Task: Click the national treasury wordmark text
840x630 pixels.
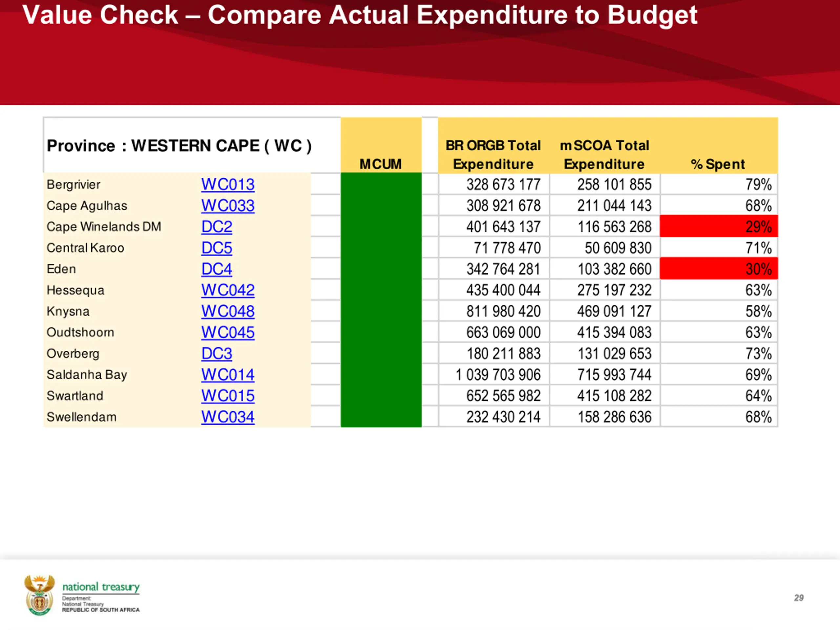Action: pos(101,587)
